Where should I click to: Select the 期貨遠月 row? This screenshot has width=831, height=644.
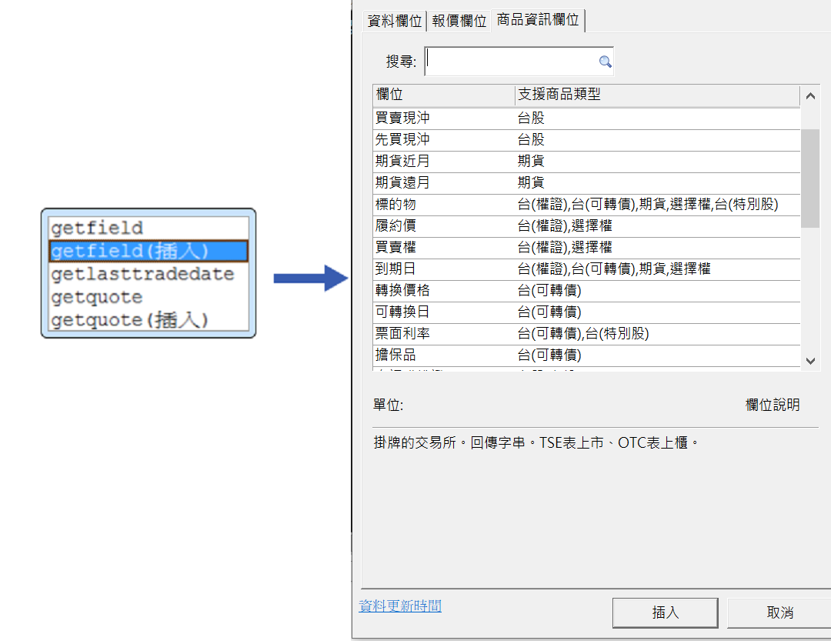(x=586, y=183)
